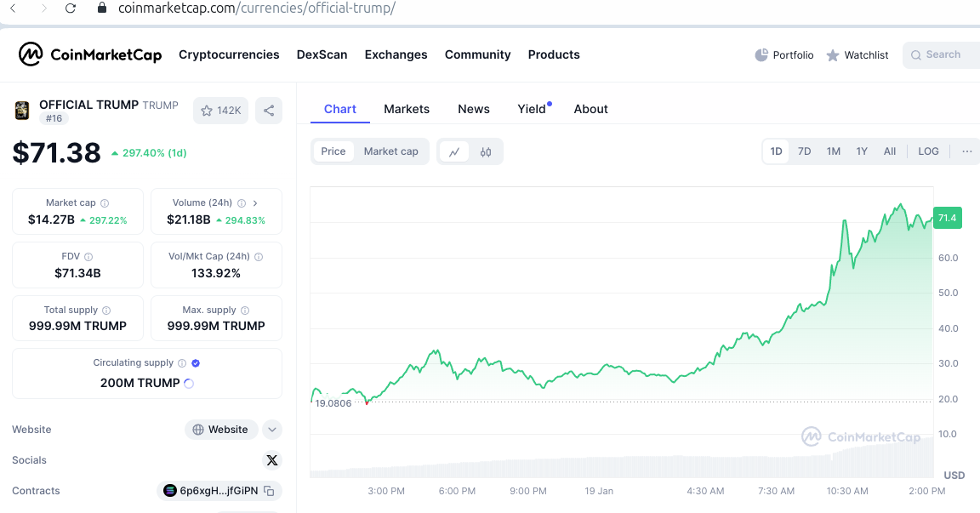This screenshot has height=513, width=980.
Task: Select the Market cap chart toggle
Action: click(x=391, y=151)
